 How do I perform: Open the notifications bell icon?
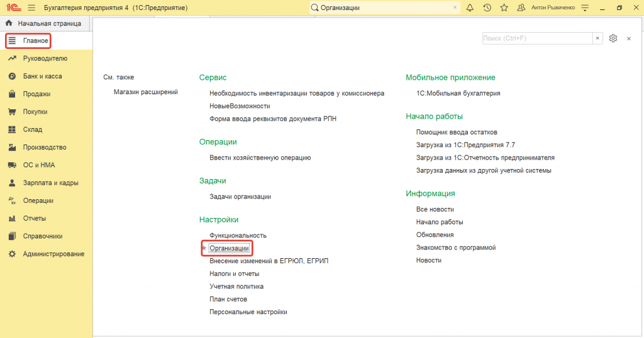[470, 8]
